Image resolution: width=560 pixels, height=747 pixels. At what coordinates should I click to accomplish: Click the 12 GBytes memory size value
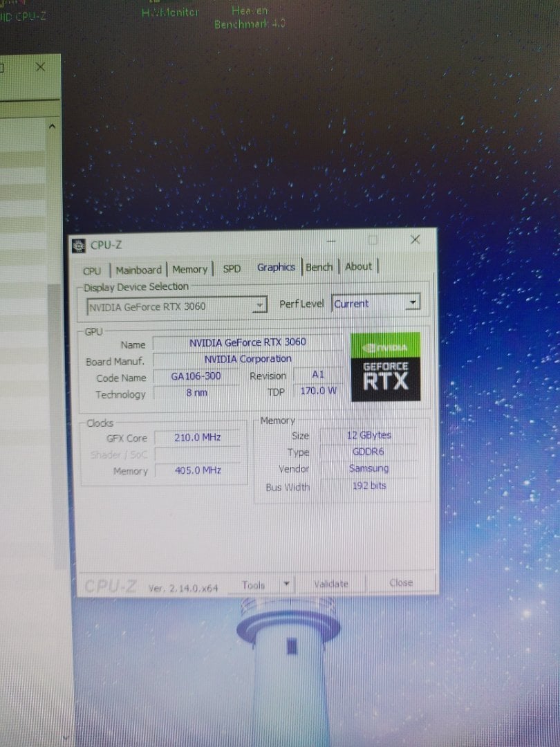368,435
